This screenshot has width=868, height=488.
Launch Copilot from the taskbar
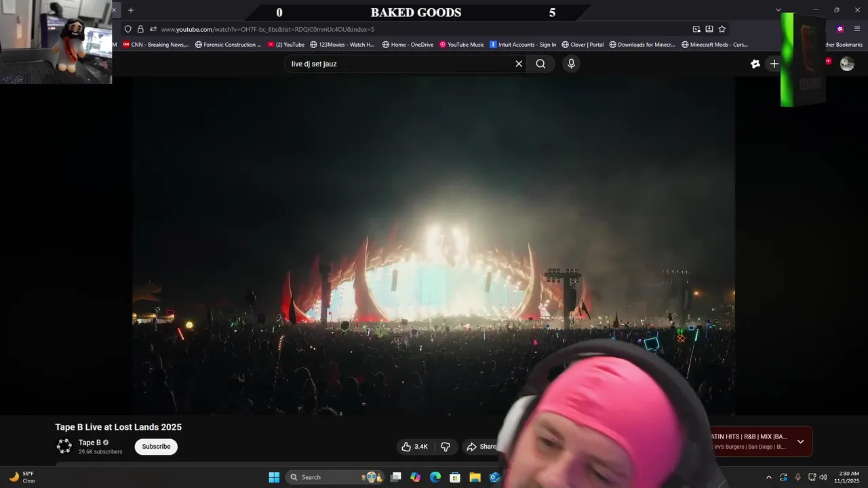coord(416,477)
